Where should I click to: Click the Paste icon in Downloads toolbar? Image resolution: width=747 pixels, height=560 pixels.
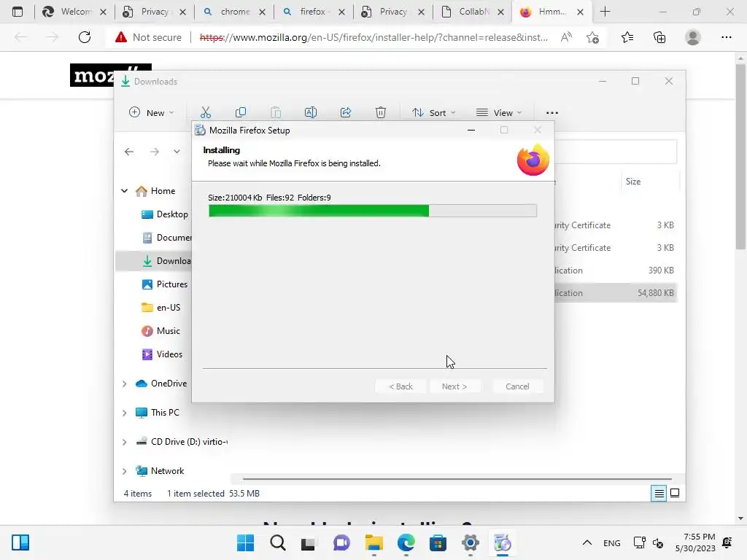tap(275, 112)
